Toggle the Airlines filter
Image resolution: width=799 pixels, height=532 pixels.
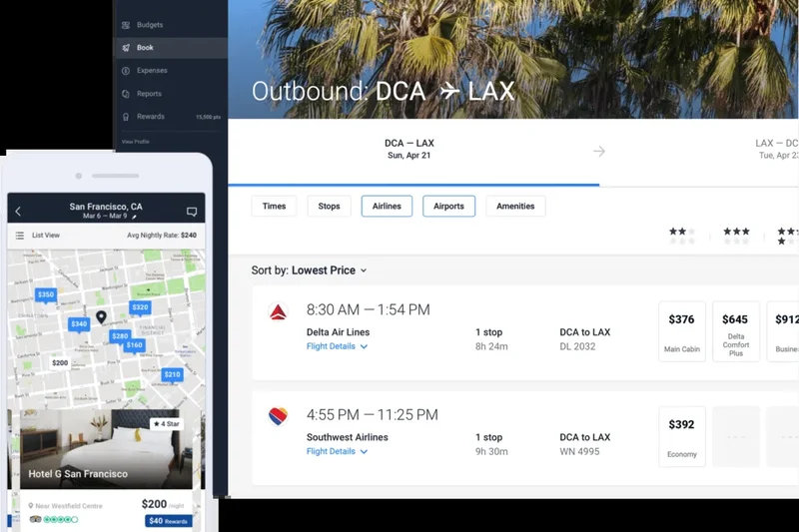pyautogui.click(x=387, y=207)
